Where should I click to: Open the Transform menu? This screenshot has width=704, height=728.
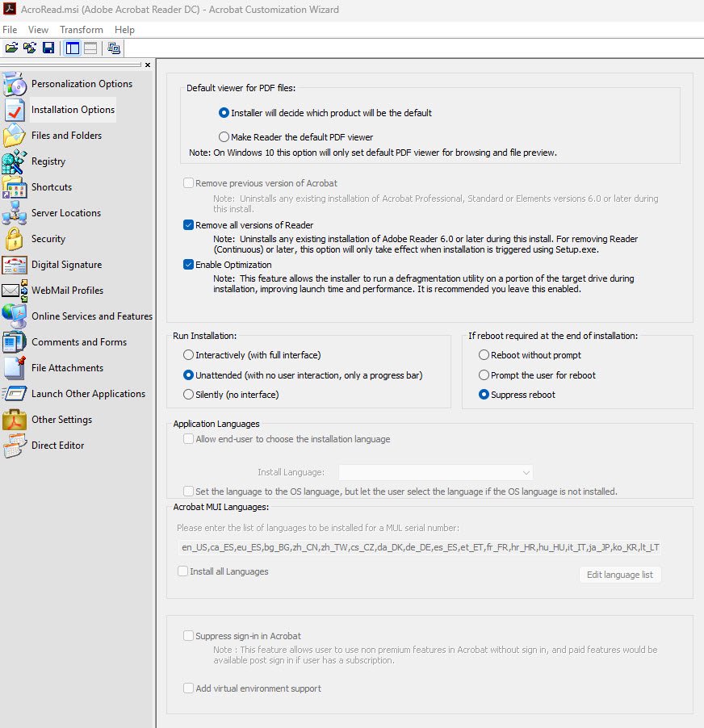click(81, 30)
